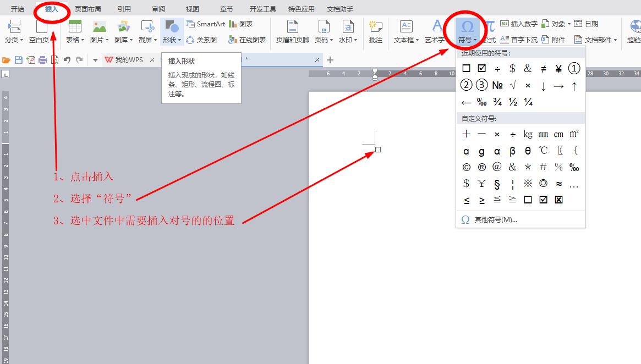Insert an 附件 attachment

[553, 40]
